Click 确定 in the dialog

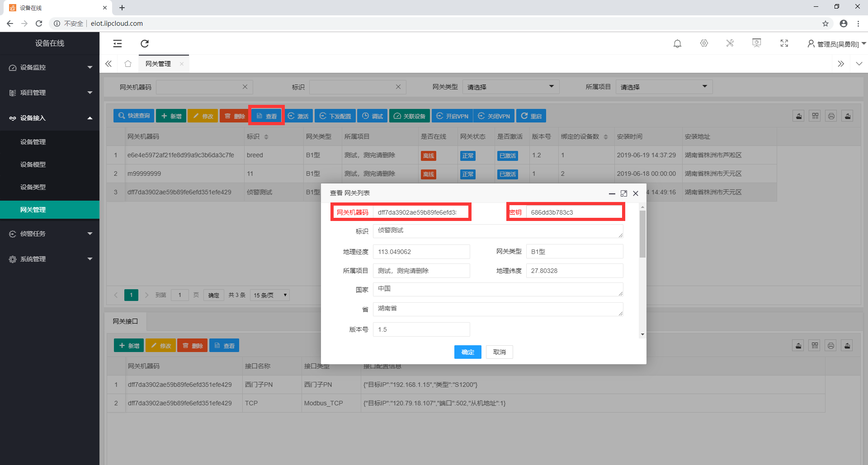pos(467,352)
